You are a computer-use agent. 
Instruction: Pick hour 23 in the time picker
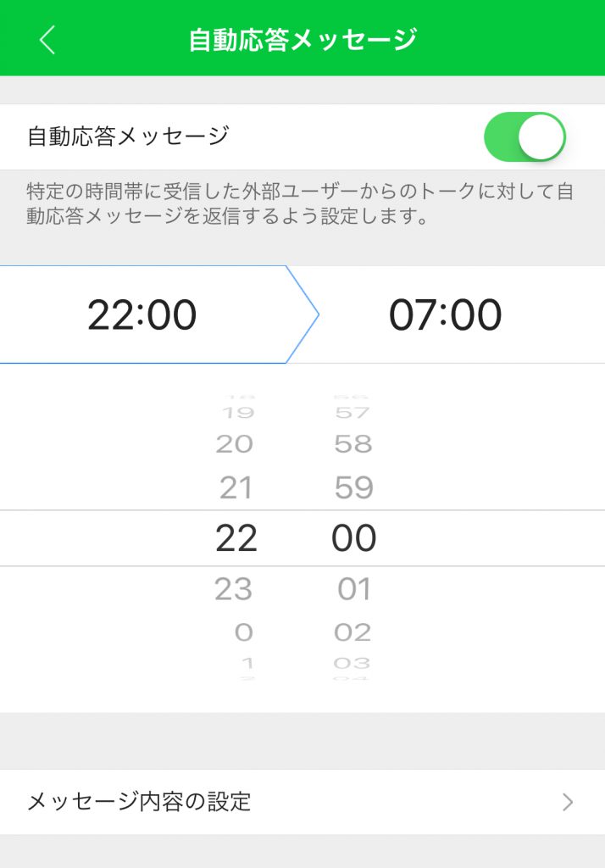click(x=234, y=588)
